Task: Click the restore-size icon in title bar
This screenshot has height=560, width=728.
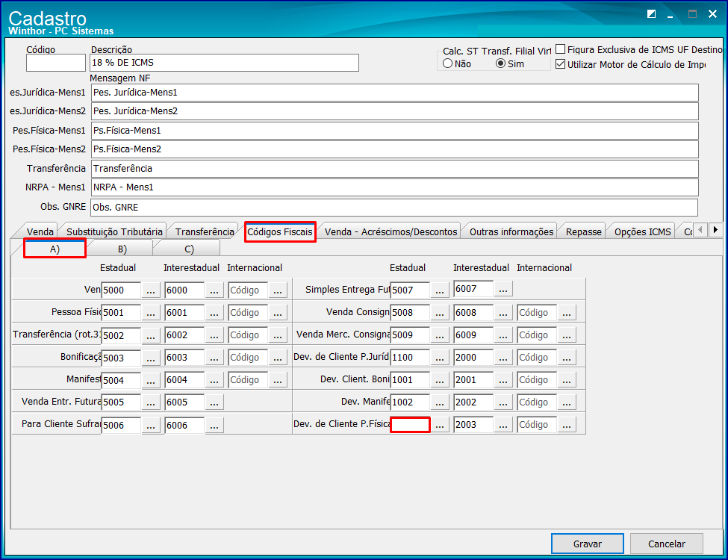Action: coord(651,14)
